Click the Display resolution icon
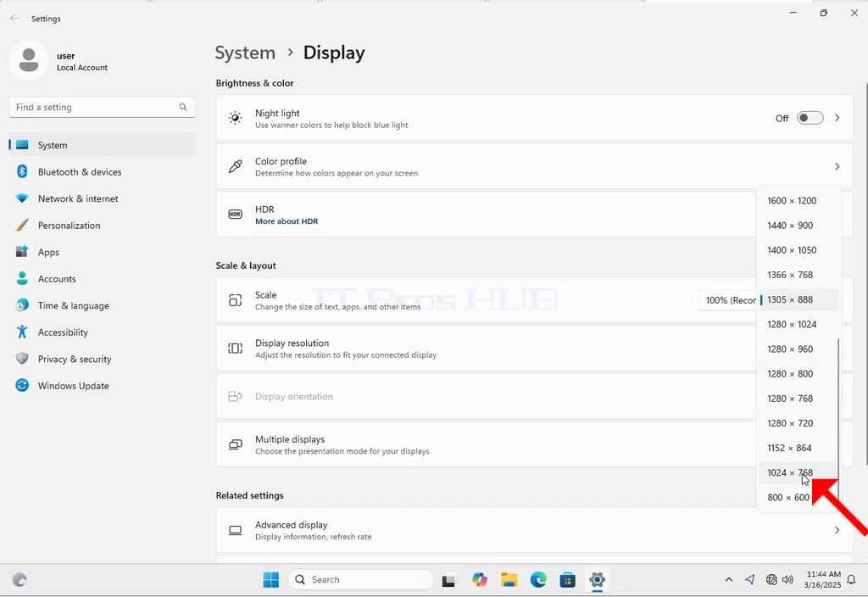 tap(236, 349)
